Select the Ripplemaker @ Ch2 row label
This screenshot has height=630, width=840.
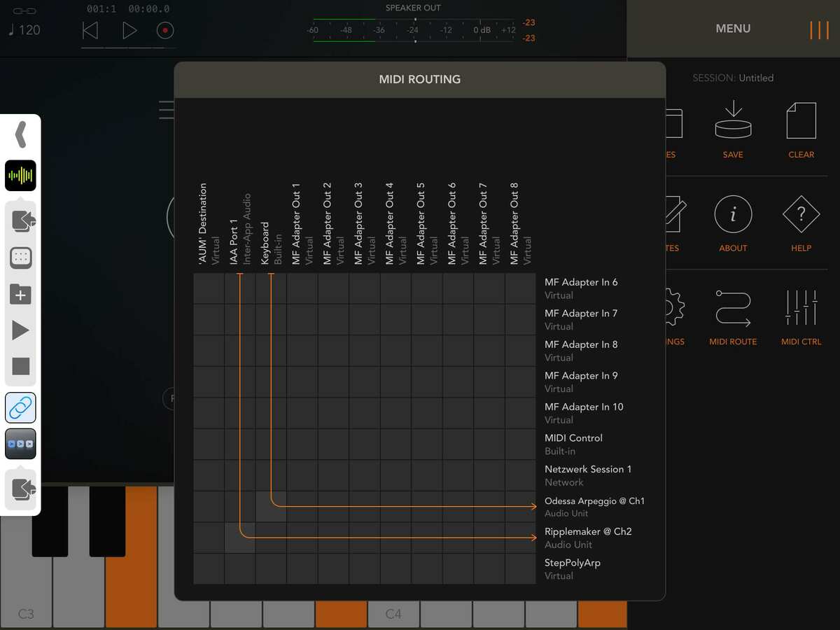(x=588, y=538)
